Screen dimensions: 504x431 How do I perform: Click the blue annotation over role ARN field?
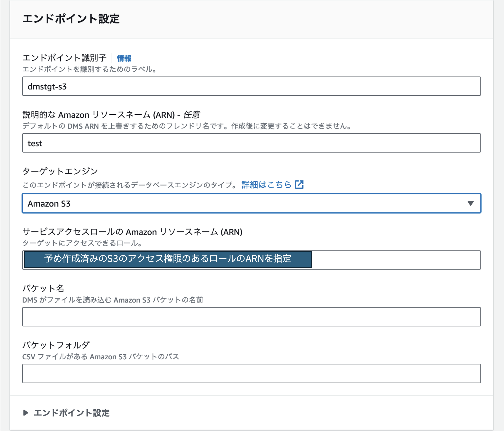point(168,260)
